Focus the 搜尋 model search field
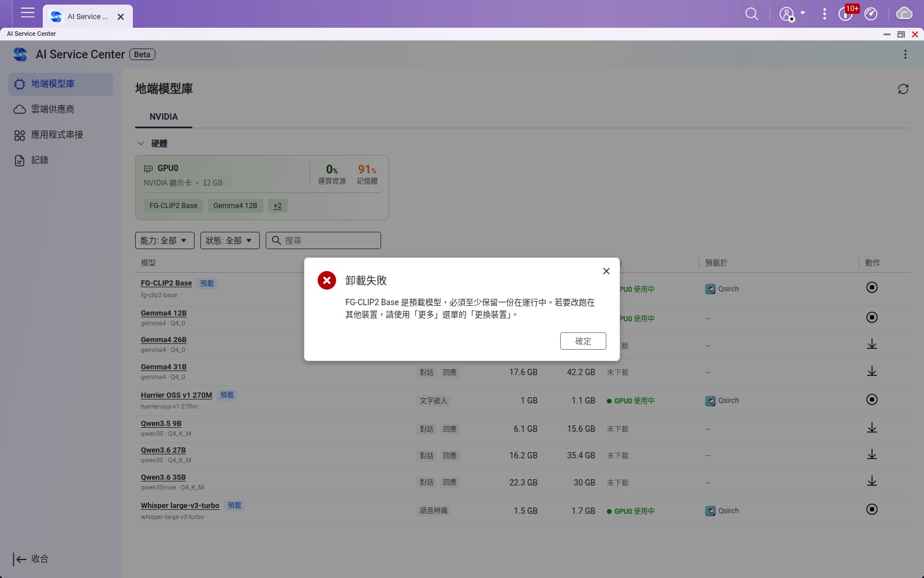Image resolution: width=924 pixels, height=578 pixels. [323, 240]
